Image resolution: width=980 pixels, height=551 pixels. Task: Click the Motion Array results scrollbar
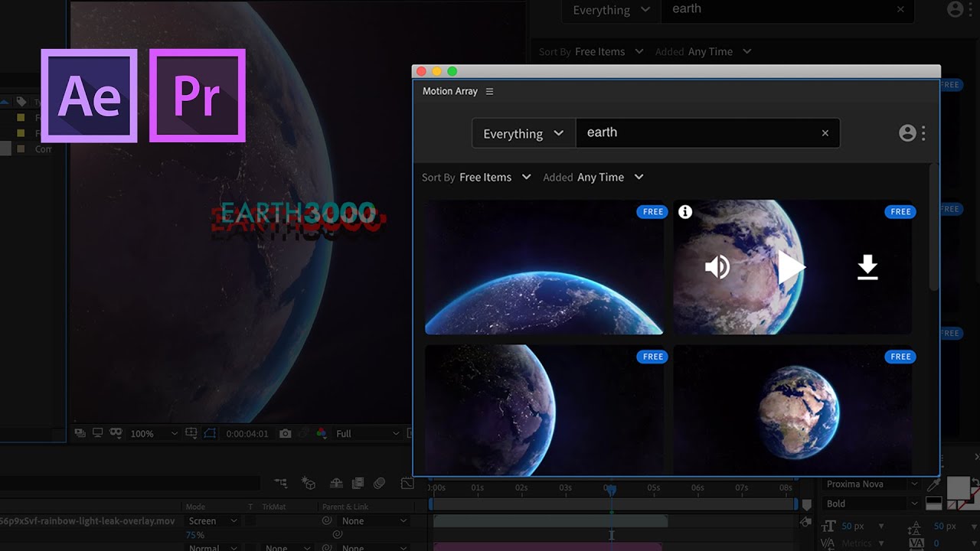click(x=933, y=228)
